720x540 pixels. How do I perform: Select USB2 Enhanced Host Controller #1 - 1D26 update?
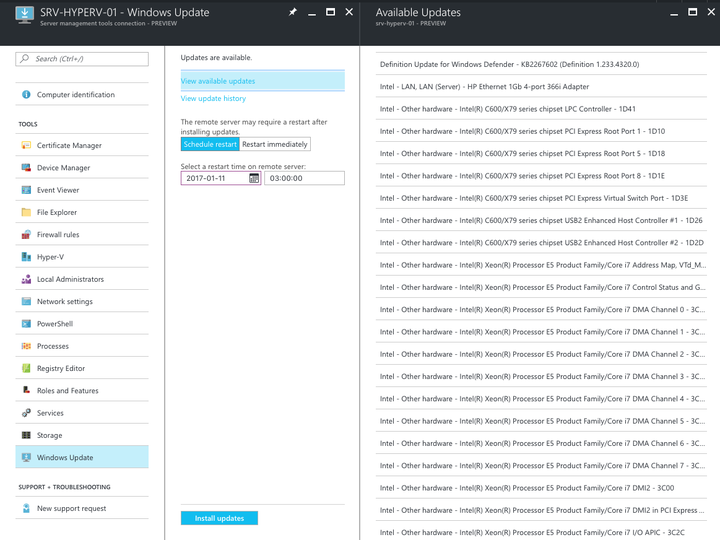point(541,220)
